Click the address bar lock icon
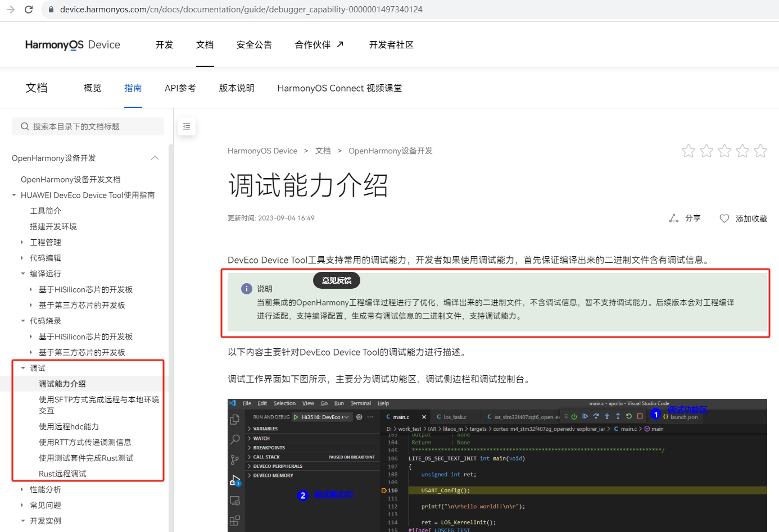779x532 pixels. (x=51, y=10)
